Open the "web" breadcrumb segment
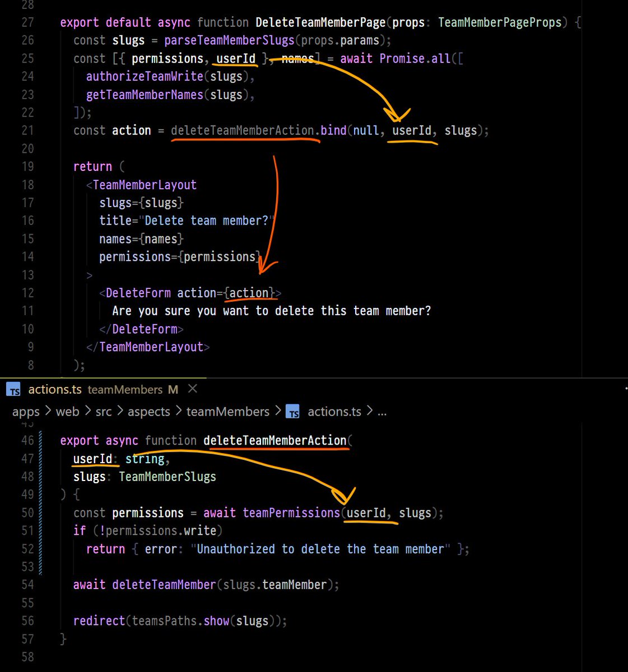The width and height of the screenshot is (628, 672). click(x=67, y=412)
